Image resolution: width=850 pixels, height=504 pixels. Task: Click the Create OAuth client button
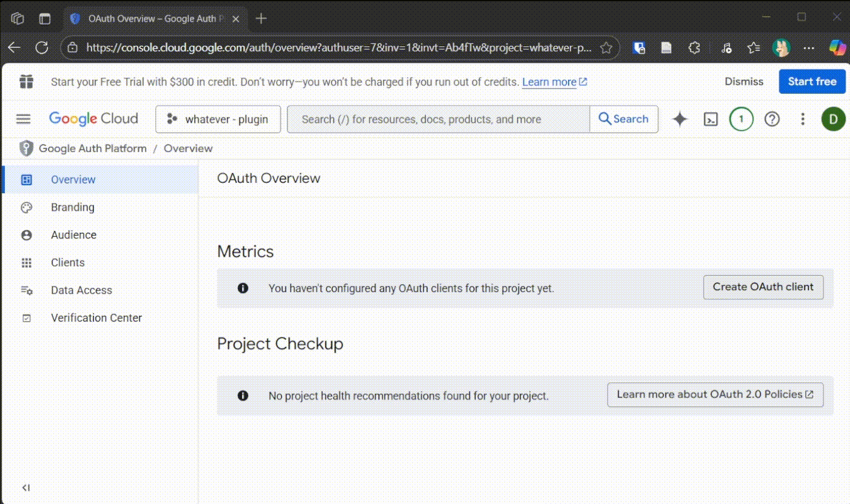[x=763, y=287]
